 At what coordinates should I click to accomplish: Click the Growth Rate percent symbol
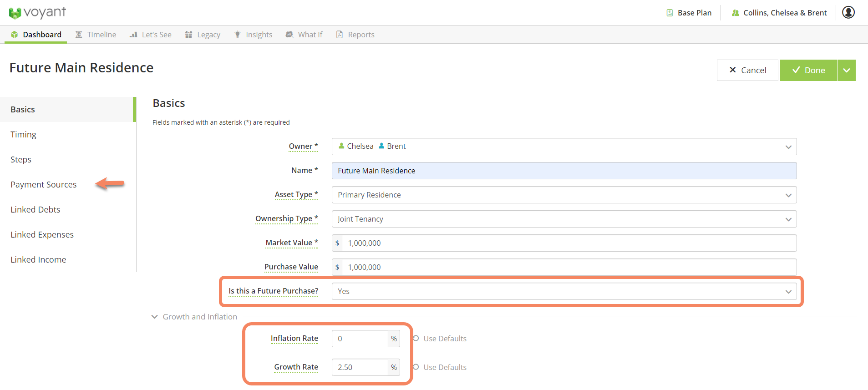pyautogui.click(x=394, y=367)
